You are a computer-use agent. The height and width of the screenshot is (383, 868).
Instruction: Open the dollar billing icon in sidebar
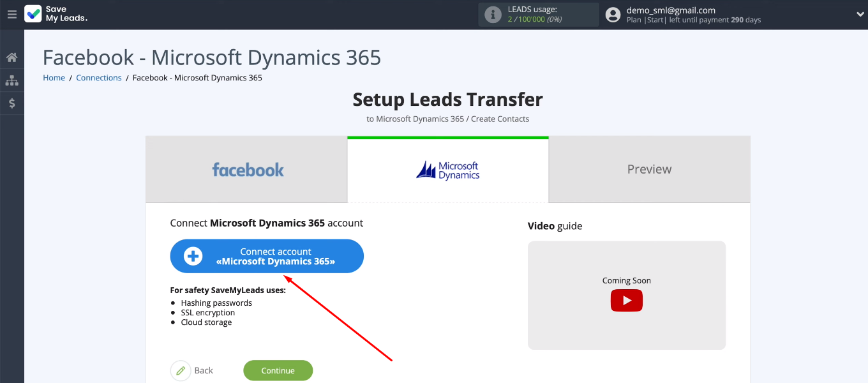point(11,103)
